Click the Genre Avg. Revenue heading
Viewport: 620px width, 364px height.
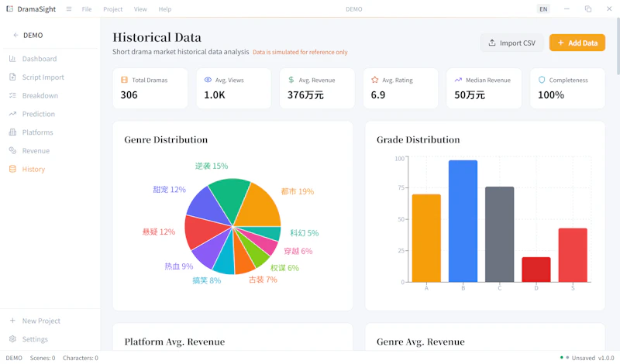(x=420, y=342)
